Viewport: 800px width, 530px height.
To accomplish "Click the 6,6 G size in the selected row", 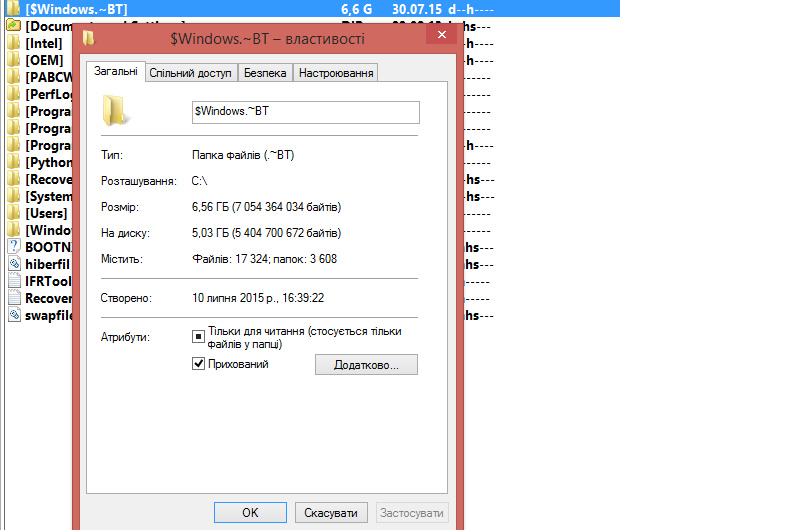I will point(357,9).
